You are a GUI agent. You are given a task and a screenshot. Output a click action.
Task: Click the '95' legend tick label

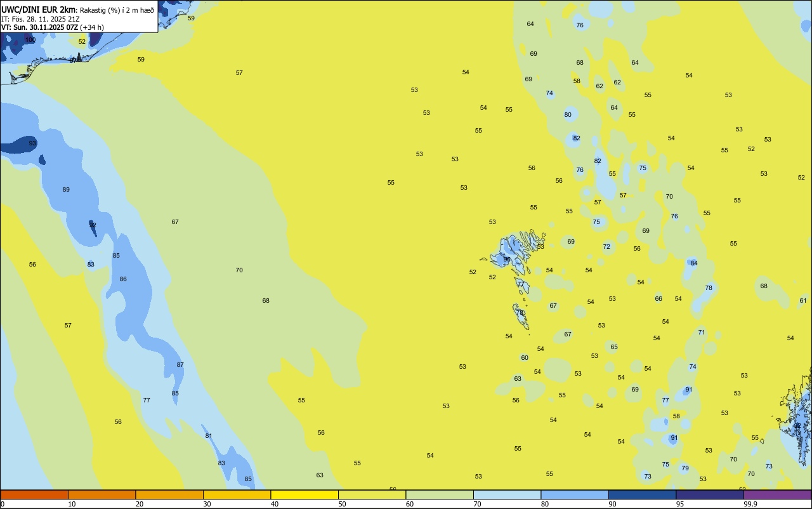point(680,504)
